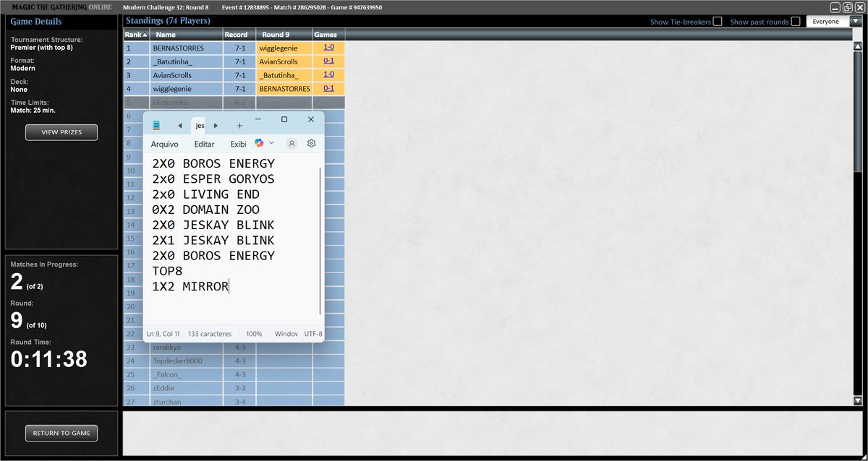
Task: Click the Games column header
Action: point(328,35)
